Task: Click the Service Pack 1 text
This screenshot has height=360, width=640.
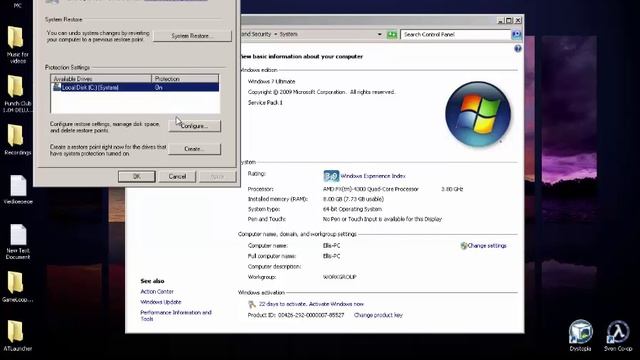Action: click(x=265, y=103)
